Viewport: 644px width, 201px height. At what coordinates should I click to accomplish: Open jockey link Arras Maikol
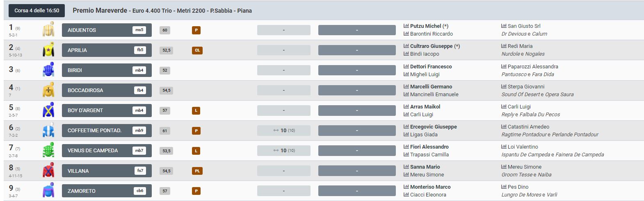pyautogui.click(x=425, y=107)
